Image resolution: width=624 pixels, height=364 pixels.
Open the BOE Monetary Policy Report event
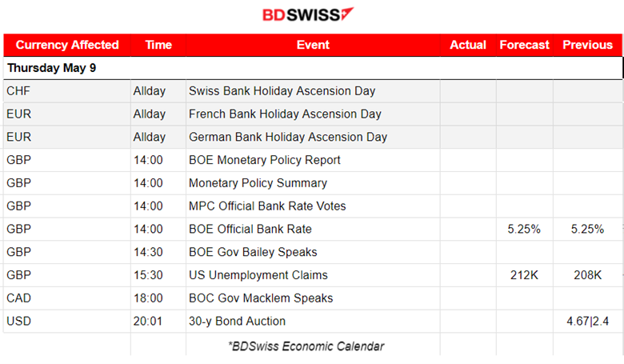click(265, 160)
